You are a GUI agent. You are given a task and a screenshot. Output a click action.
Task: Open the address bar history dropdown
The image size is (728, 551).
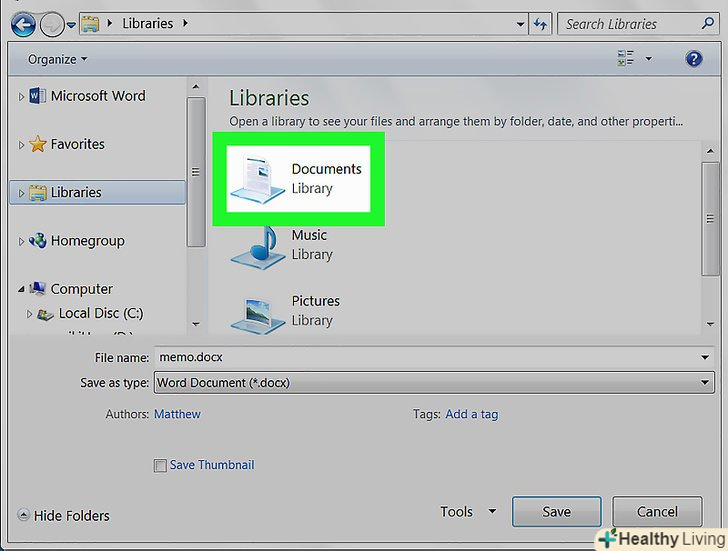pyautogui.click(x=520, y=24)
